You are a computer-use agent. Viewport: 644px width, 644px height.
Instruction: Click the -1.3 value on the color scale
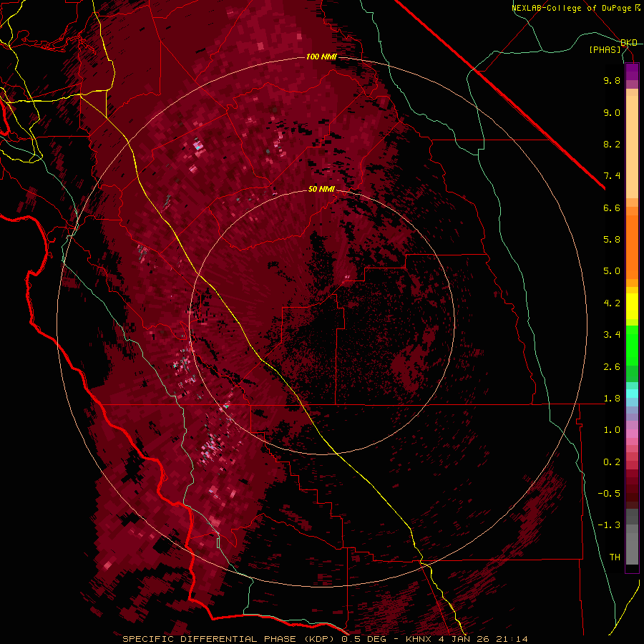click(x=609, y=525)
